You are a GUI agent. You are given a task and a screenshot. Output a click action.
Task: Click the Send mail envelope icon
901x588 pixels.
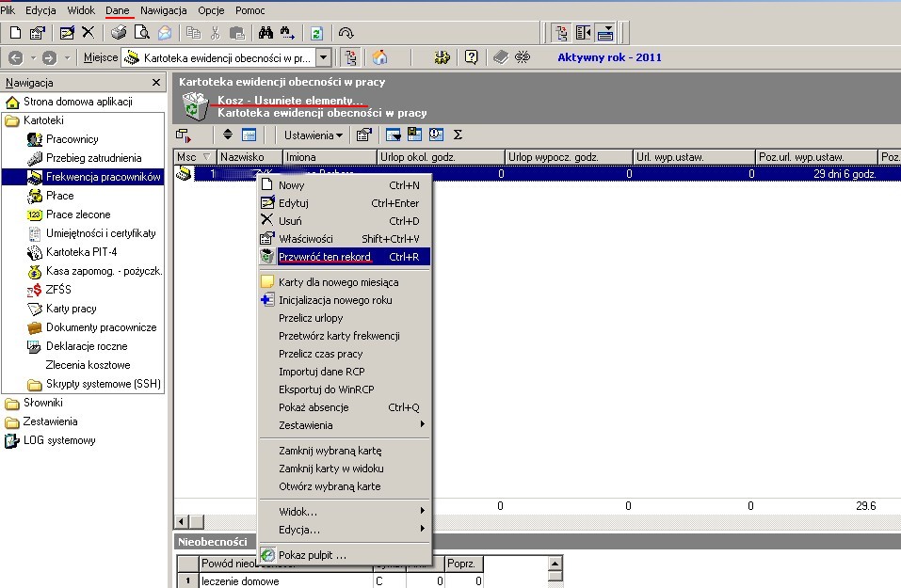[x=165, y=33]
